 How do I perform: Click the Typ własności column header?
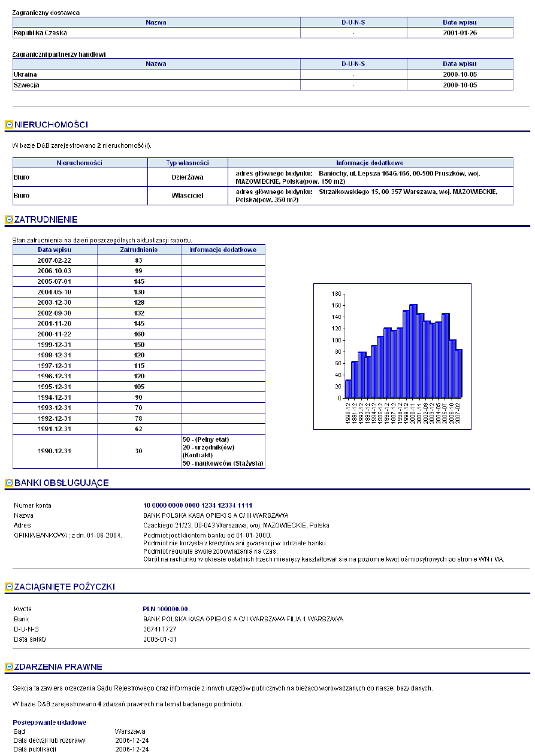(x=188, y=163)
